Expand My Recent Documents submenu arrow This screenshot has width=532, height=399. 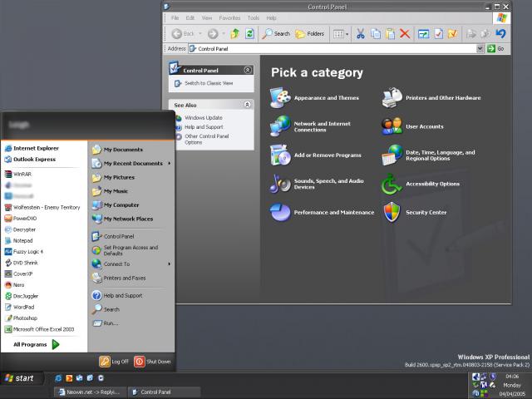(169, 163)
